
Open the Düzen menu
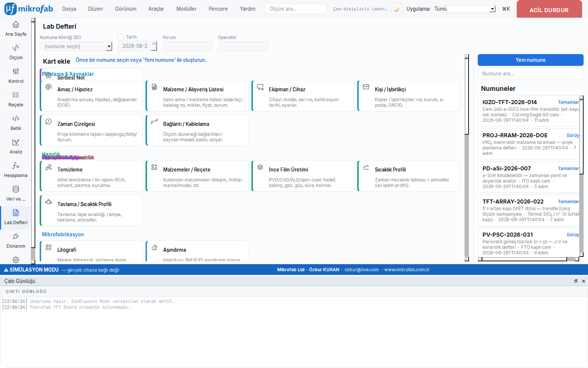[x=96, y=9]
